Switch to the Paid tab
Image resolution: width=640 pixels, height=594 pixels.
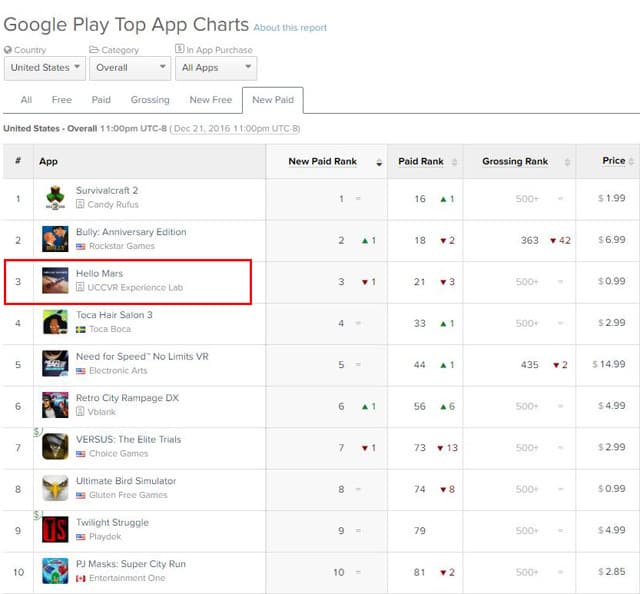pos(101,100)
